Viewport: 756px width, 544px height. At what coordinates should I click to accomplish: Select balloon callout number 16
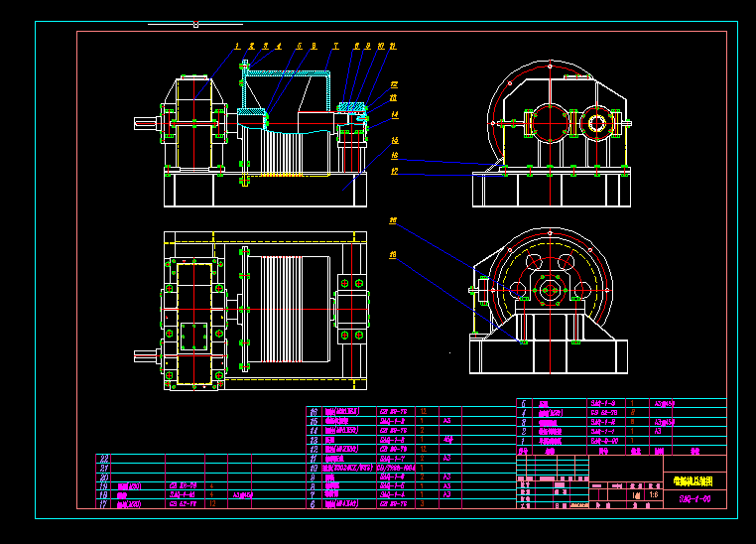pos(395,156)
